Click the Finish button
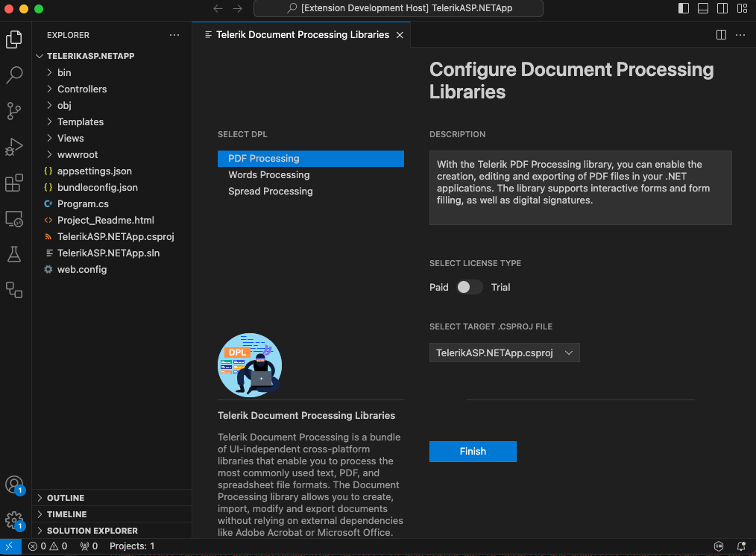The width and height of the screenshot is (756, 556). [473, 452]
